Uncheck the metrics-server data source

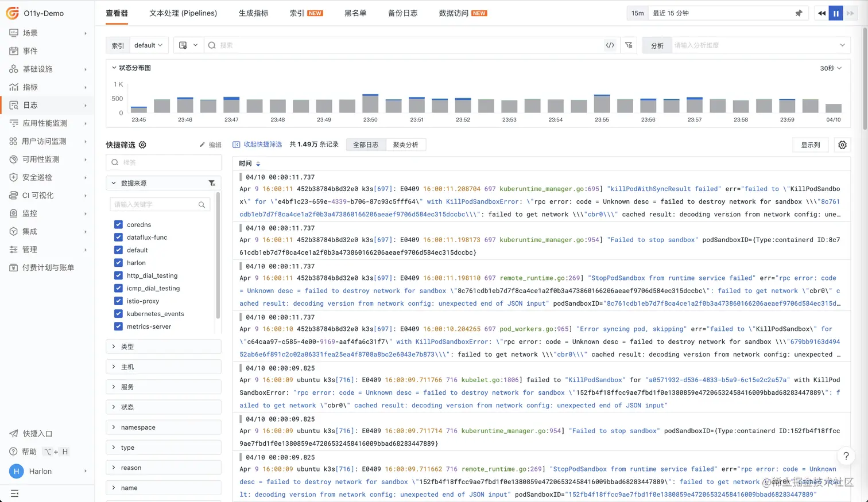(118, 326)
